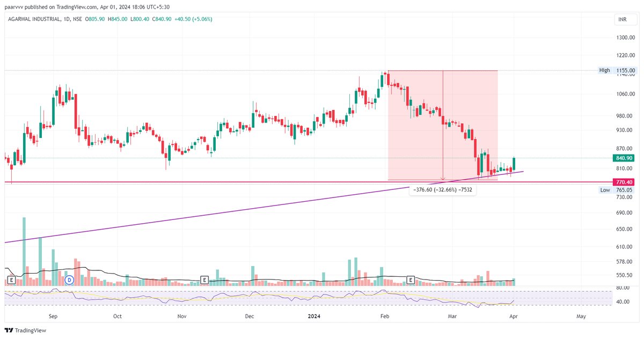Click the 770.40 horizontal line price label

(x=624, y=182)
